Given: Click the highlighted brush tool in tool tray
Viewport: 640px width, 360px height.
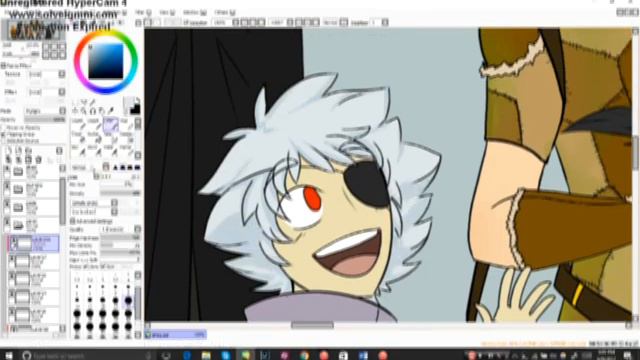Looking at the screenshot, I should click(110, 125).
